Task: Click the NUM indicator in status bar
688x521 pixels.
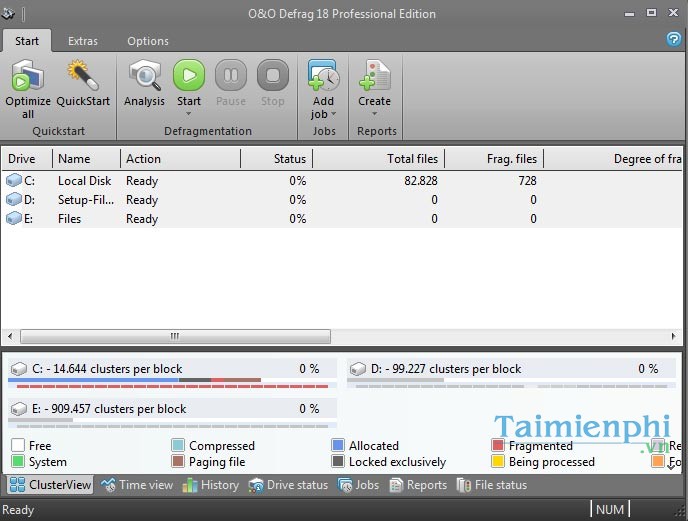Action: [x=610, y=510]
